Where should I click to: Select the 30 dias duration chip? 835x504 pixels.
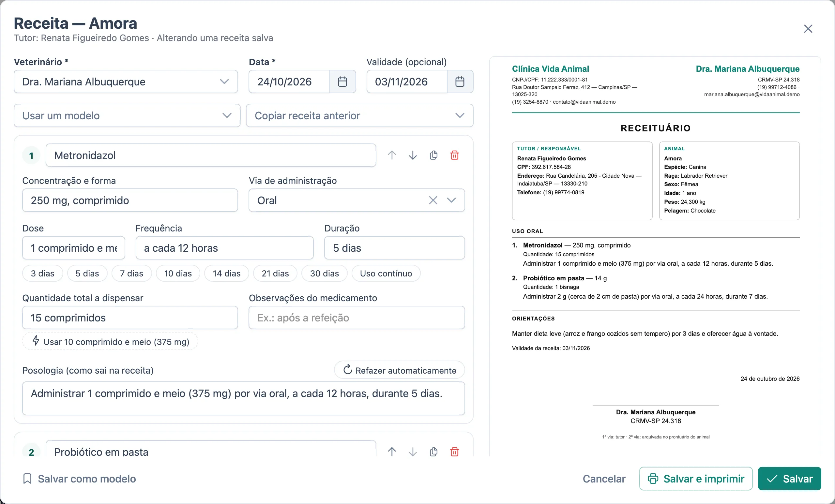[324, 273]
